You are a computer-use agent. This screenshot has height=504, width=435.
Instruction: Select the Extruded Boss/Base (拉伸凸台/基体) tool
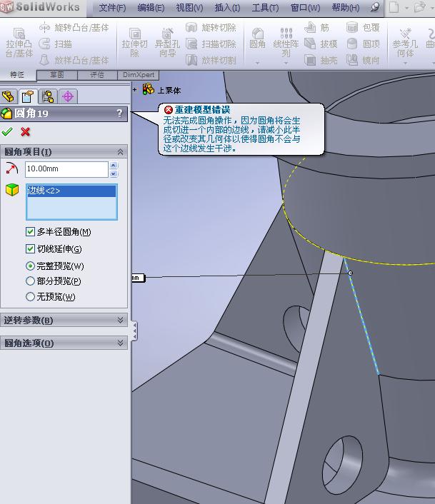[19, 43]
